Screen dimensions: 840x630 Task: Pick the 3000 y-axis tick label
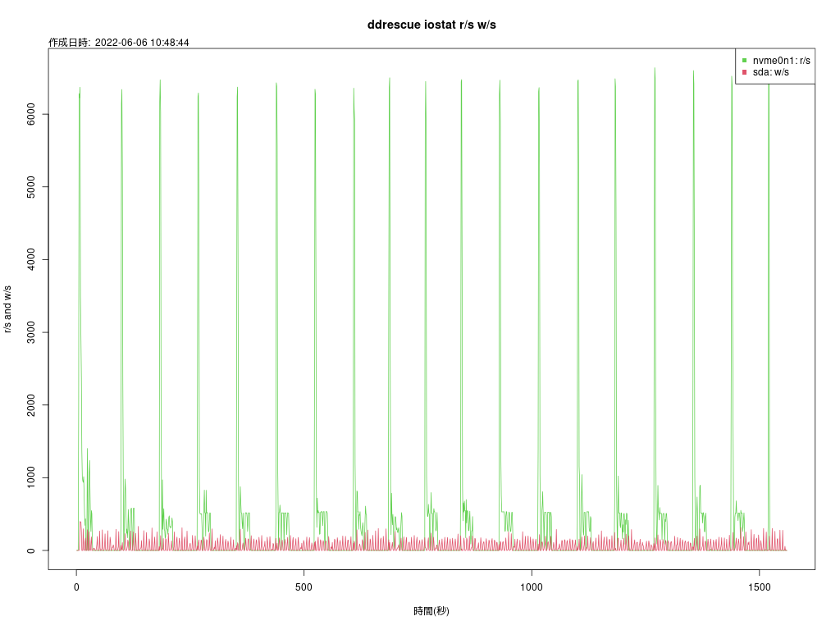[x=31, y=332]
